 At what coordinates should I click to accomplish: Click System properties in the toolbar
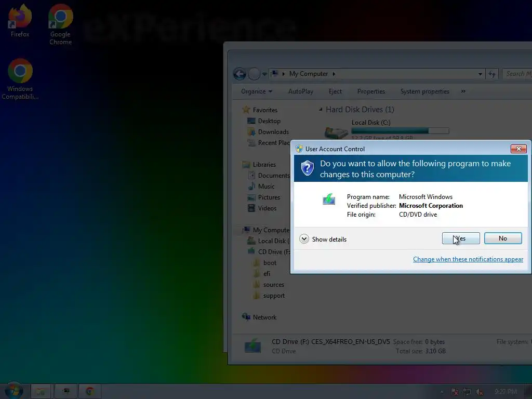point(425,91)
